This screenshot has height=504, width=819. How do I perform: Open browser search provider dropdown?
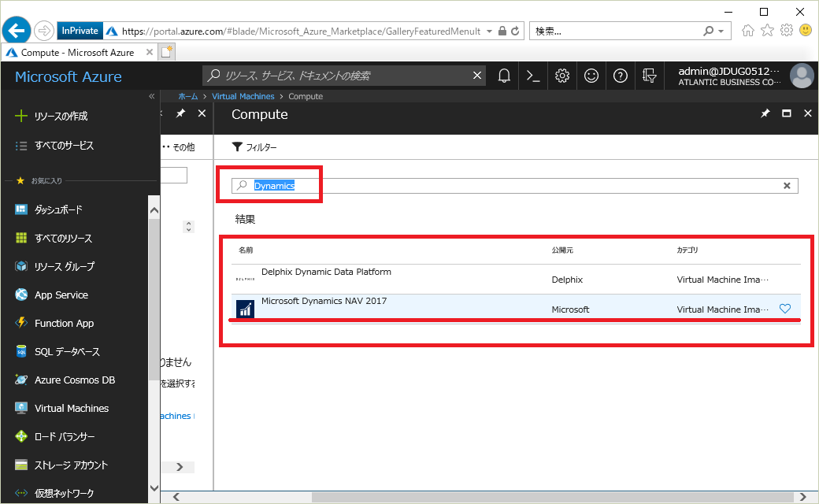[721, 31]
